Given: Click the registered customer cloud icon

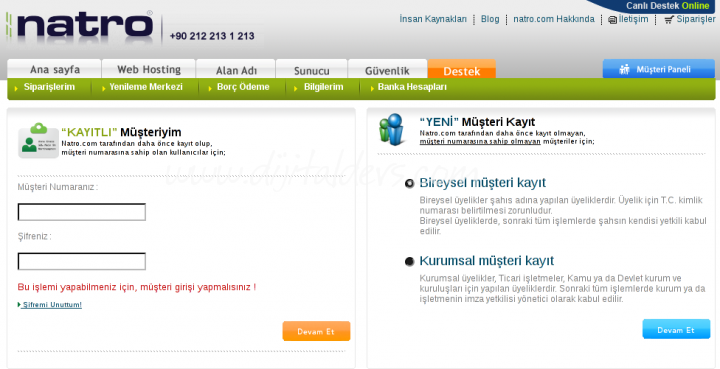Looking at the screenshot, I should [x=39, y=140].
